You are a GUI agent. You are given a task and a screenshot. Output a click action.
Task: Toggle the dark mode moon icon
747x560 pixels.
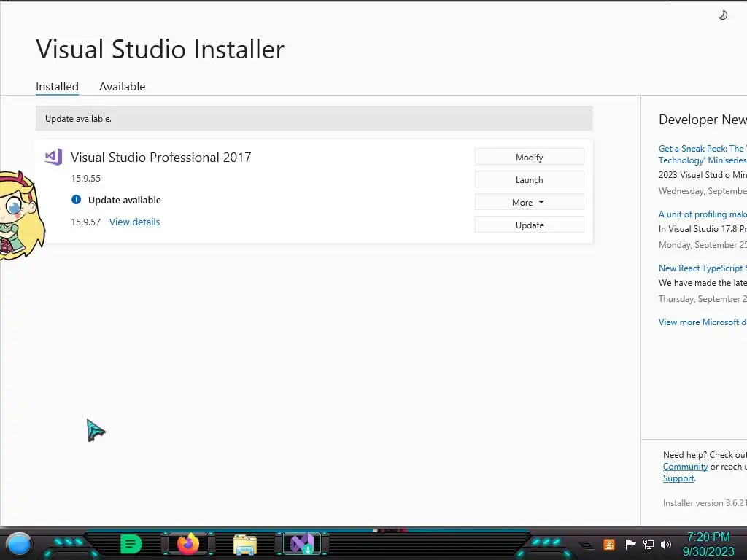coord(723,15)
